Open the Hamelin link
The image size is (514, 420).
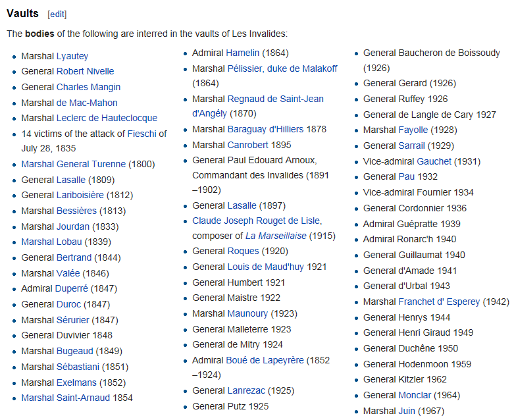[x=243, y=53]
